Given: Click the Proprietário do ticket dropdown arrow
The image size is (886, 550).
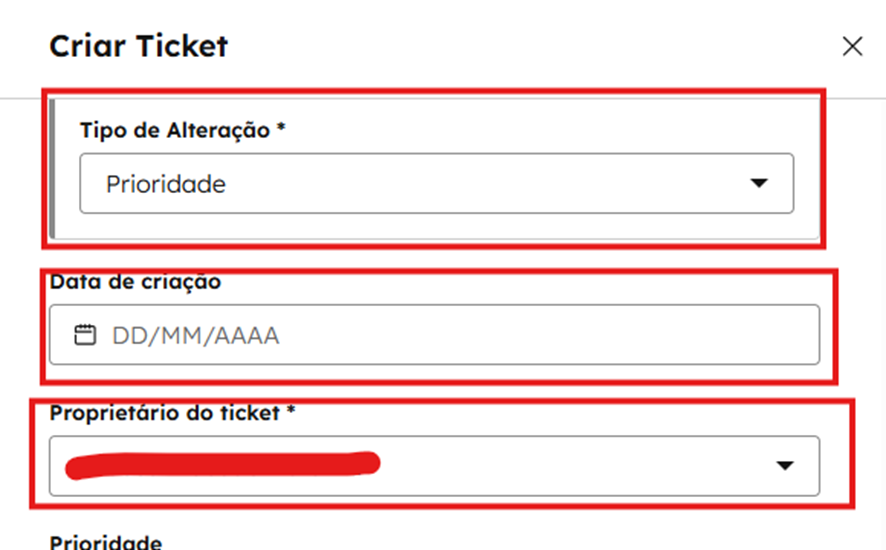Looking at the screenshot, I should point(785,465).
